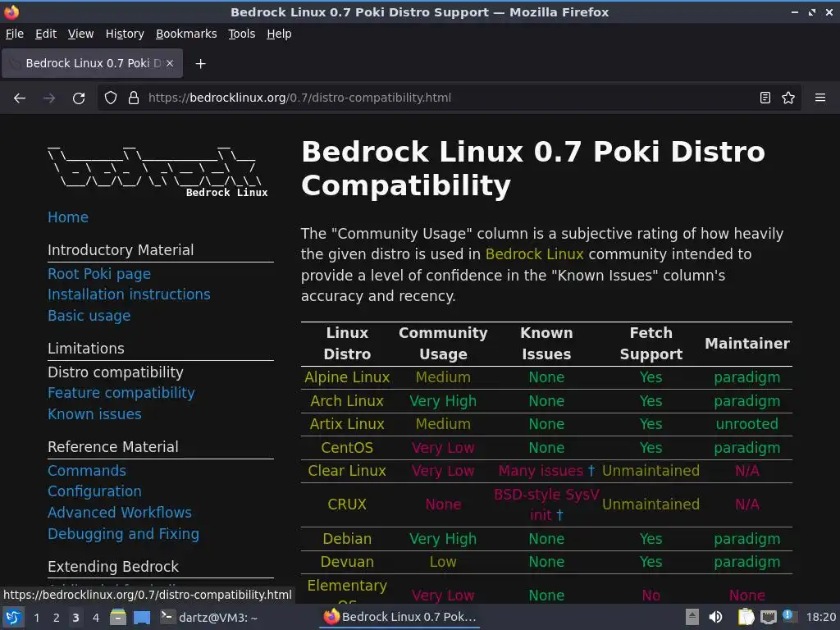Switch to workspace 4
The width and height of the screenshot is (840, 630).
95,618
